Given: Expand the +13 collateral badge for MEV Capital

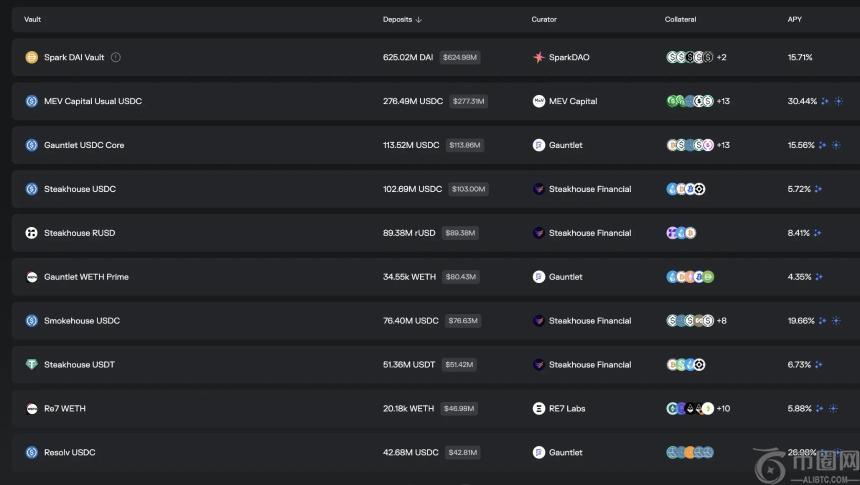Looking at the screenshot, I should [723, 101].
